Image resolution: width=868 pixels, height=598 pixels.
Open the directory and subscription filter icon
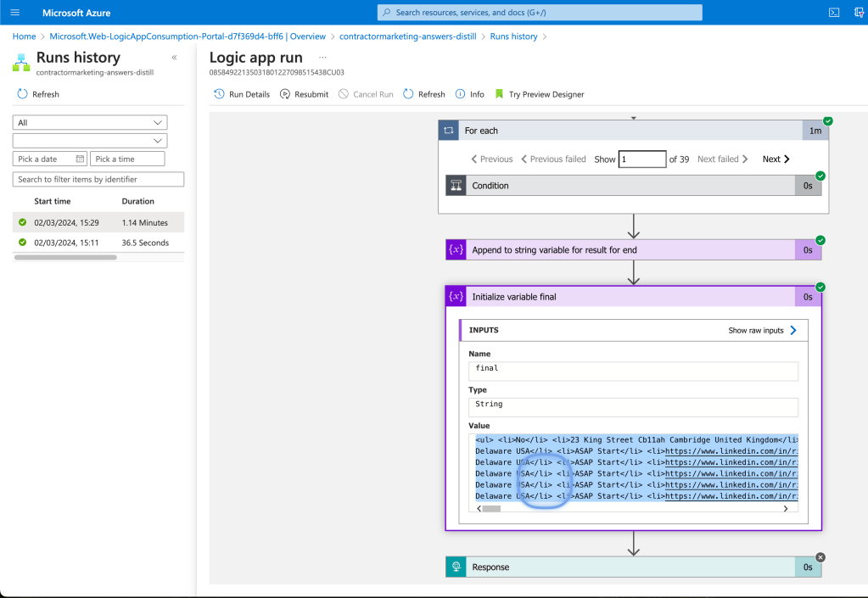tap(860, 12)
